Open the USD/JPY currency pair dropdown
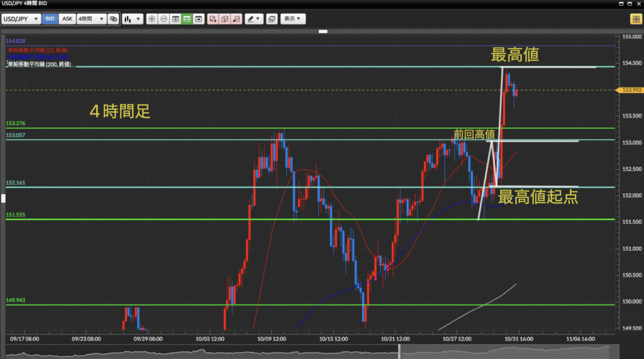Image resolution: width=644 pixels, height=359 pixels. [21, 19]
